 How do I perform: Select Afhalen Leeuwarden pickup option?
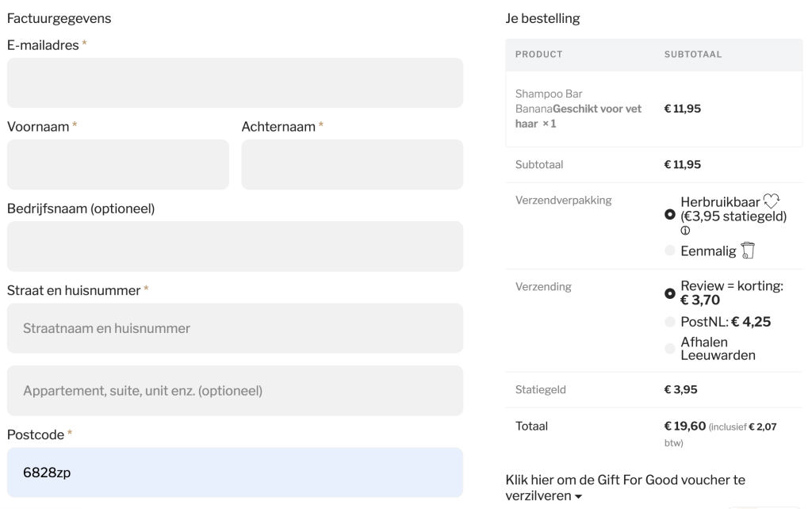[670, 349]
